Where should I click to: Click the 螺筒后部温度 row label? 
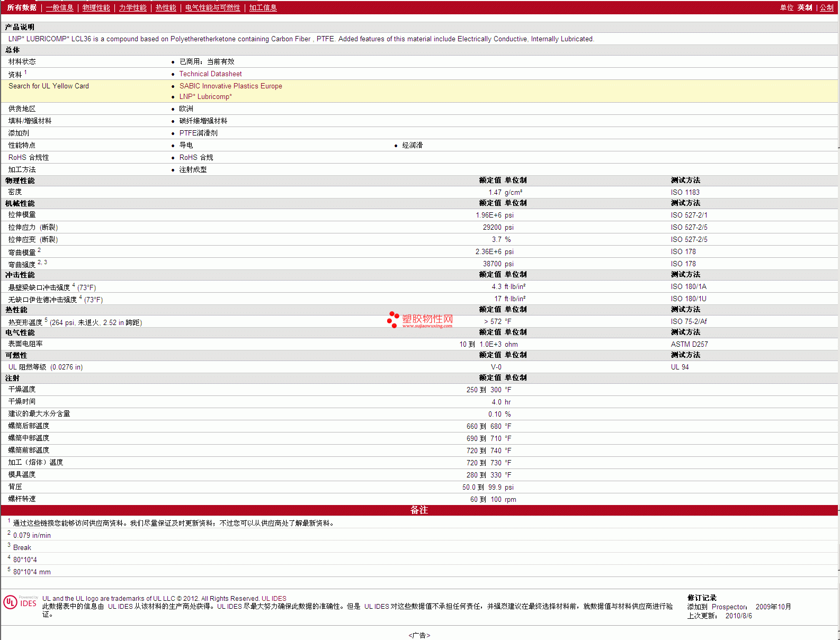tap(29, 426)
